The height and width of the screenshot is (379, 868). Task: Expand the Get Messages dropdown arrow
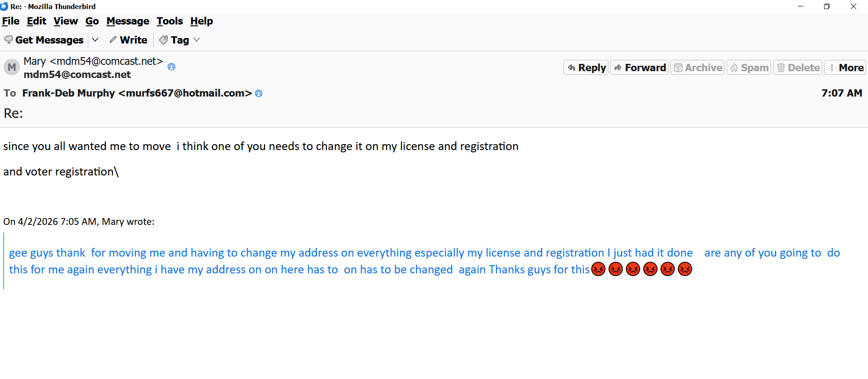pos(95,40)
